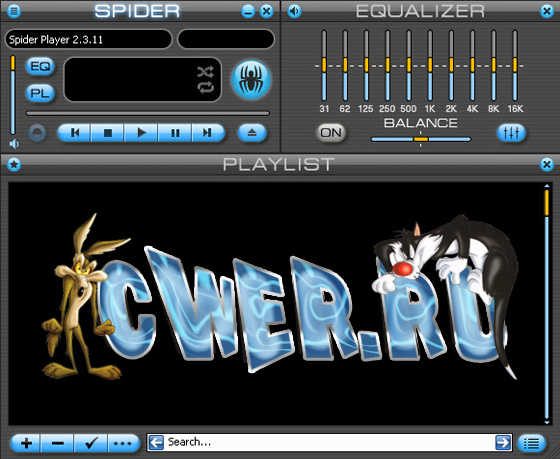Minimize the Spider player window

pyautogui.click(x=248, y=11)
